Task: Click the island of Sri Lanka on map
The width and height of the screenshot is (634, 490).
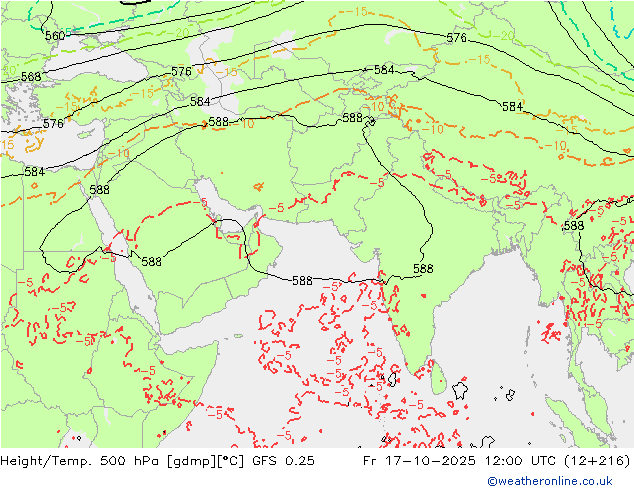Action: tap(438, 377)
